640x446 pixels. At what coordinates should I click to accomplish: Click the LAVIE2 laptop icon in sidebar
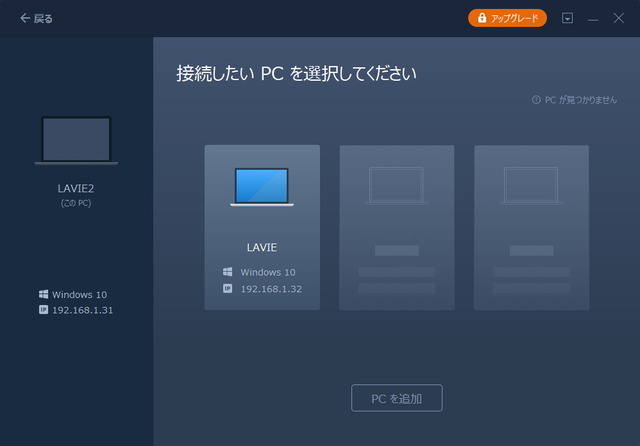[76, 141]
